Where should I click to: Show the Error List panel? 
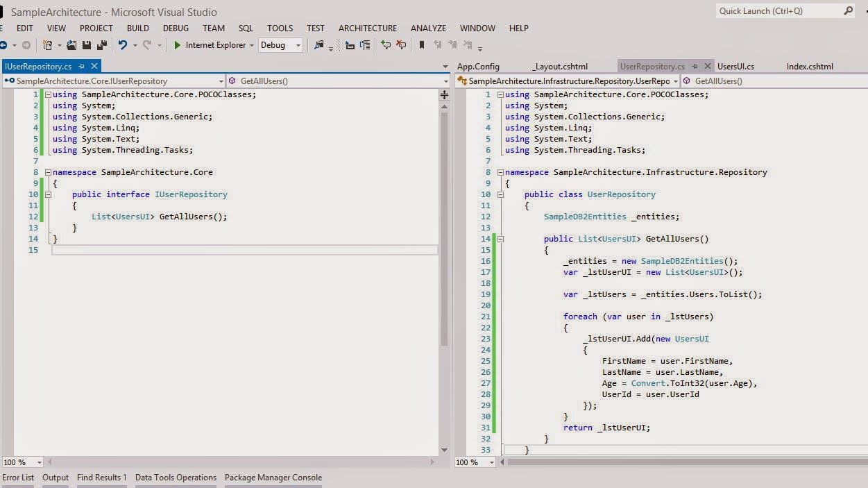click(x=17, y=478)
